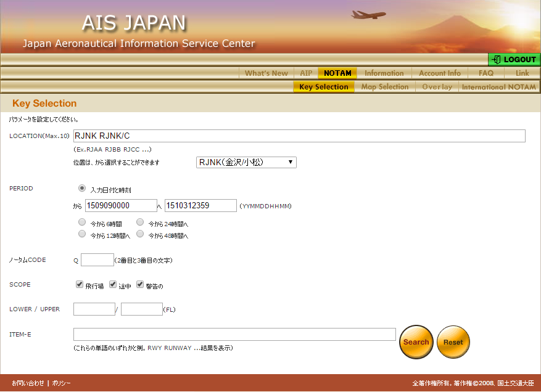Open the contact (お問い合わせ) footer link
The width and height of the screenshot is (541, 392).
click(x=28, y=383)
